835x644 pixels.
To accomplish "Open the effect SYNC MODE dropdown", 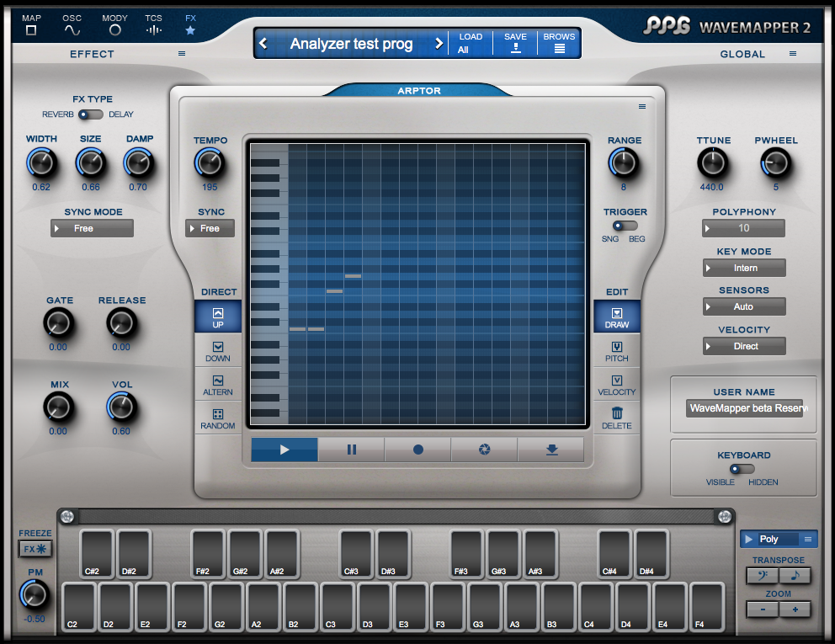I will (92, 228).
